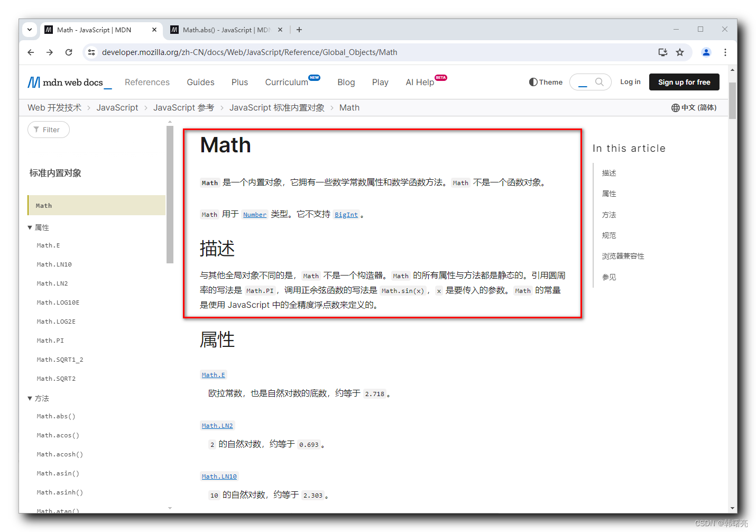Open the Curriculum link
The width and height of the screenshot is (756, 532).
point(287,82)
